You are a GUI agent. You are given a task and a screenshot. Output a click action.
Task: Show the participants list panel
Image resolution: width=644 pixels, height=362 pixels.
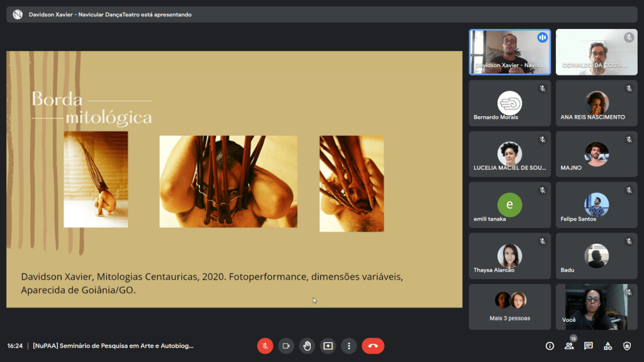click(569, 346)
